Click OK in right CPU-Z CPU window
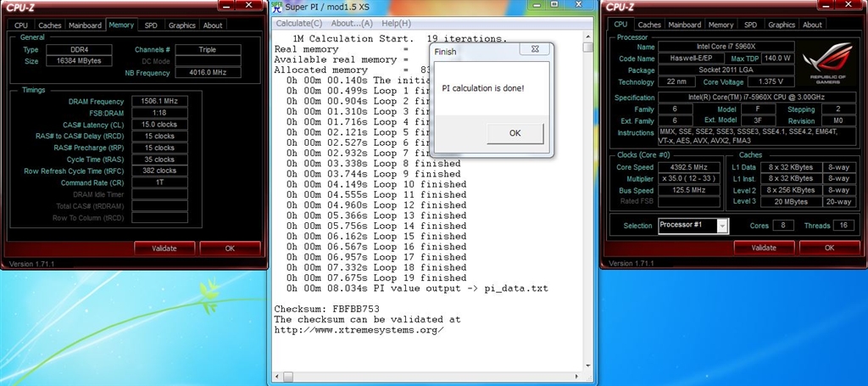868x386 pixels. (x=829, y=248)
